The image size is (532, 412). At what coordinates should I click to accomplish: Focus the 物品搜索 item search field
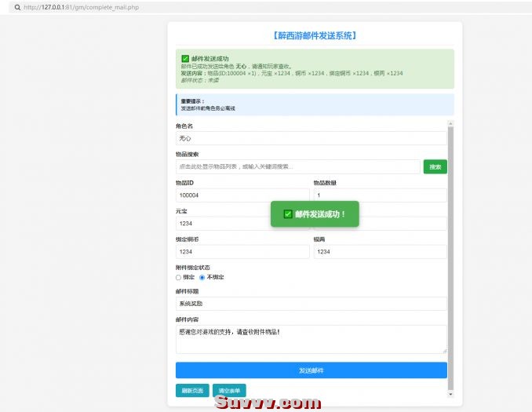coord(297,166)
